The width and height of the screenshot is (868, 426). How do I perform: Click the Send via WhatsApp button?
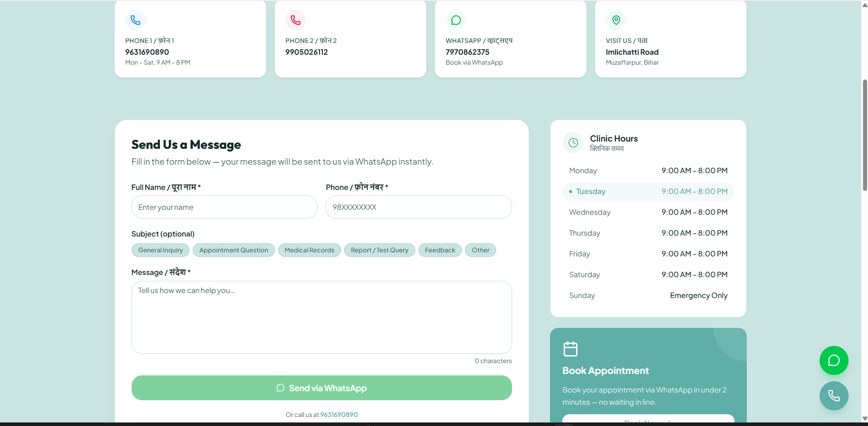[322, 388]
